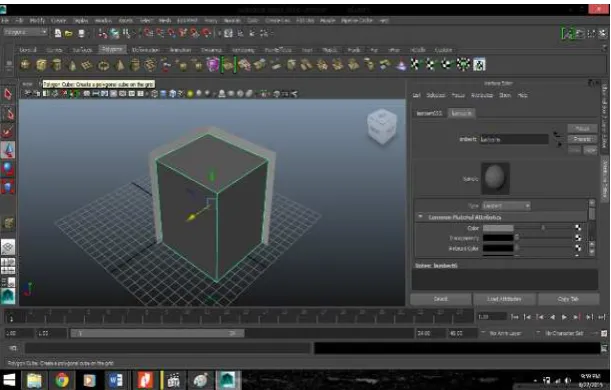Create a polygon pipe from the shelf

(135, 65)
